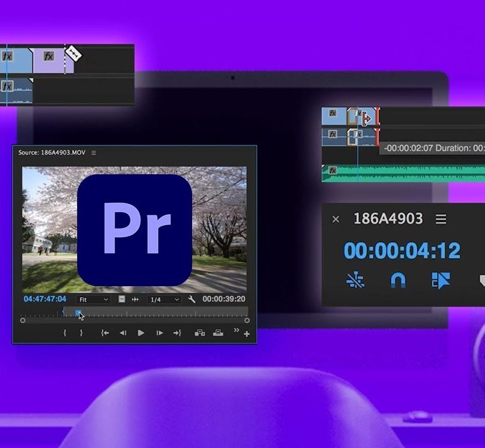Open the Fit zoom level dropdown
The width and height of the screenshot is (485, 448).
[x=94, y=299]
